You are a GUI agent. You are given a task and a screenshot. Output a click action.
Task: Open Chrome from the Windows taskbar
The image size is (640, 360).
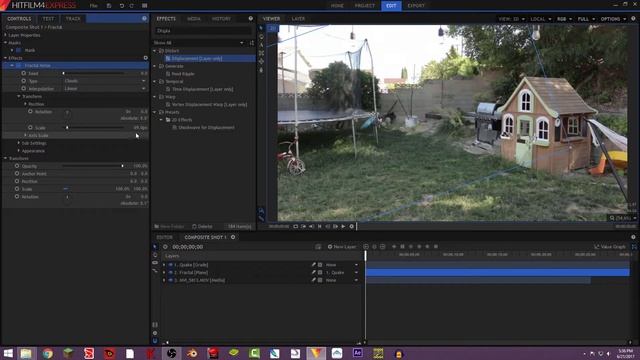47,353
